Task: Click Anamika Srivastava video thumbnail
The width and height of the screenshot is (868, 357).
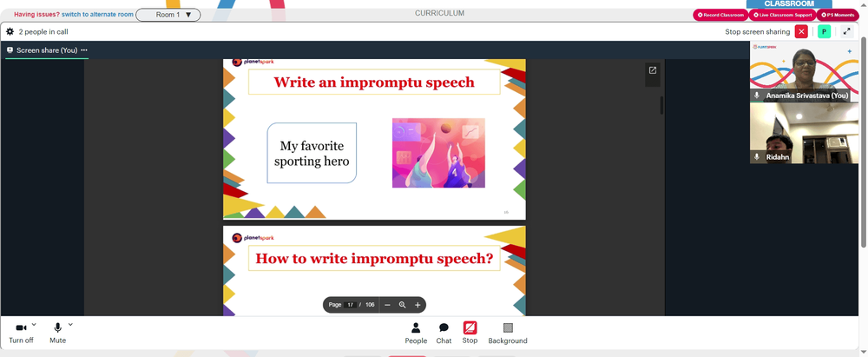Action: click(805, 71)
